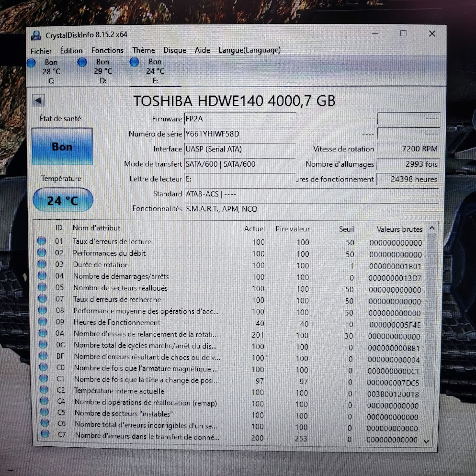Click the status icon for attribute C2
476x476 pixels.
click(x=44, y=389)
